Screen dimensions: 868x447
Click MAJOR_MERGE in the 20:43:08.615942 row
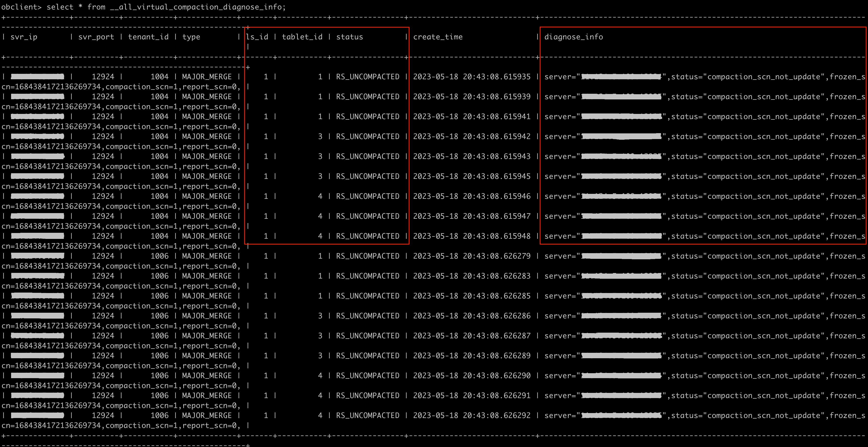pos(207,137)
